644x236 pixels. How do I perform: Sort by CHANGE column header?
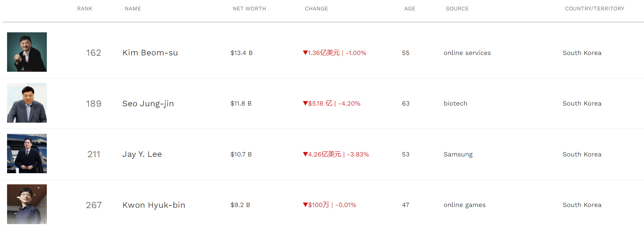click(316, 9)
